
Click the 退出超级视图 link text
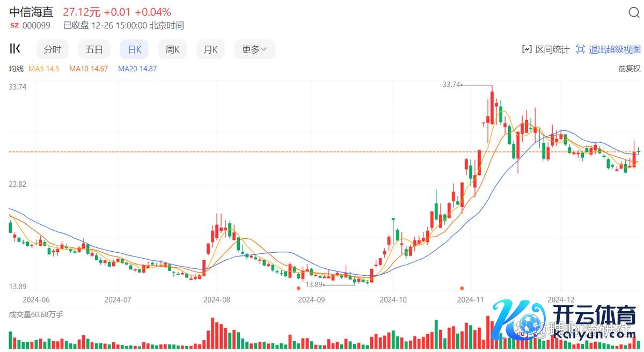coord(614,49)
